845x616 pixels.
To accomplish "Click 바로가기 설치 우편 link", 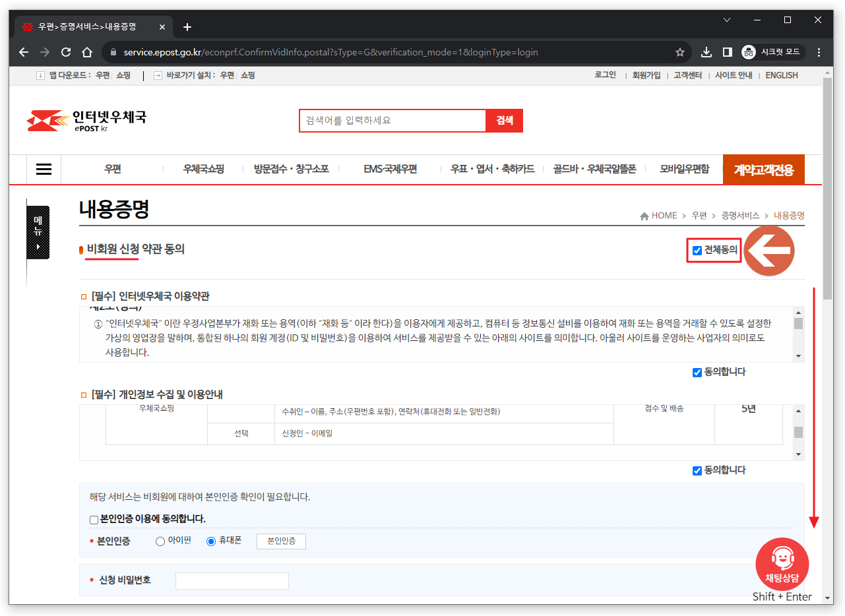I will [x=227, y=75].
